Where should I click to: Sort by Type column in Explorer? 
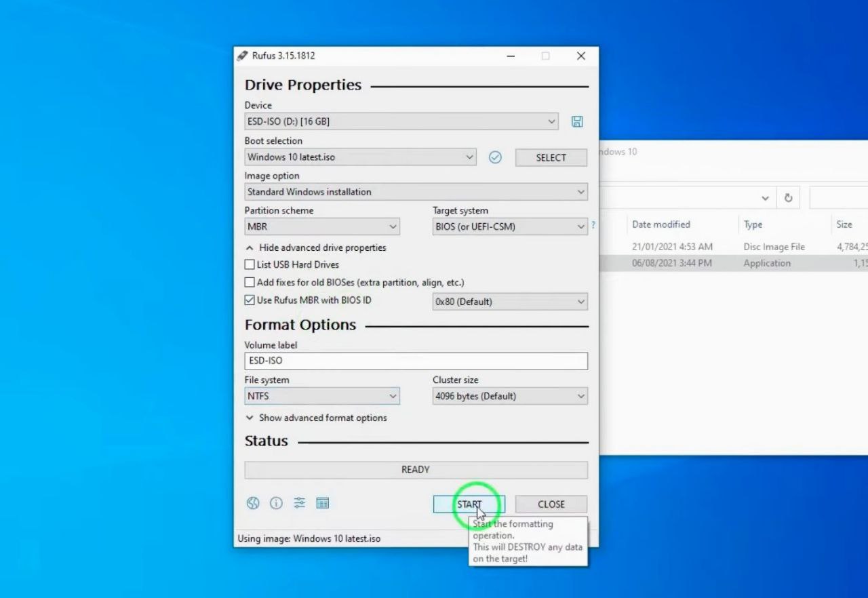tap(753, 224)
